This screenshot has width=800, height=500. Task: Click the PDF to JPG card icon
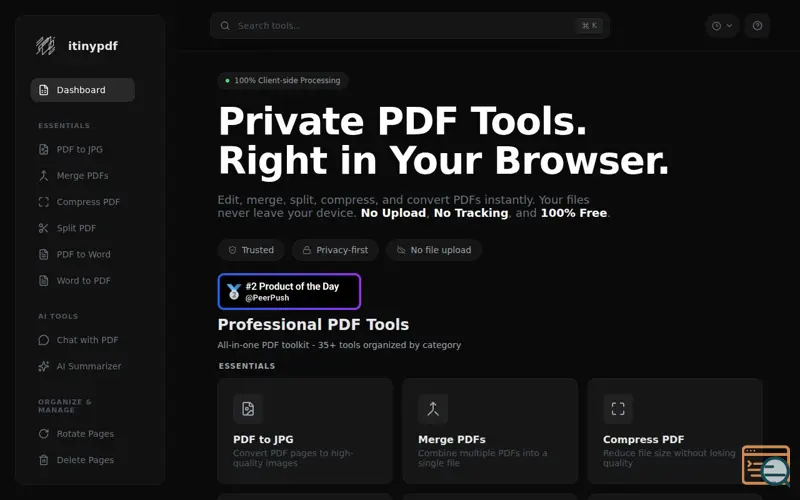pyautogui.click(x=248, y=409)
